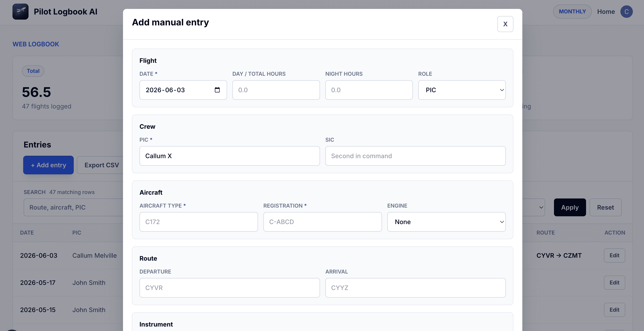This screenshot has width=644, height=331.
Task: Focus the SIC Second in command field
Action: tap(415, 156)
